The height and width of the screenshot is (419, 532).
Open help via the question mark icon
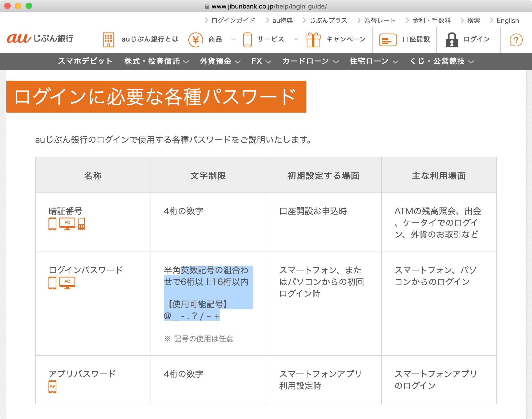pyautogui.click(x=516, y=40)
